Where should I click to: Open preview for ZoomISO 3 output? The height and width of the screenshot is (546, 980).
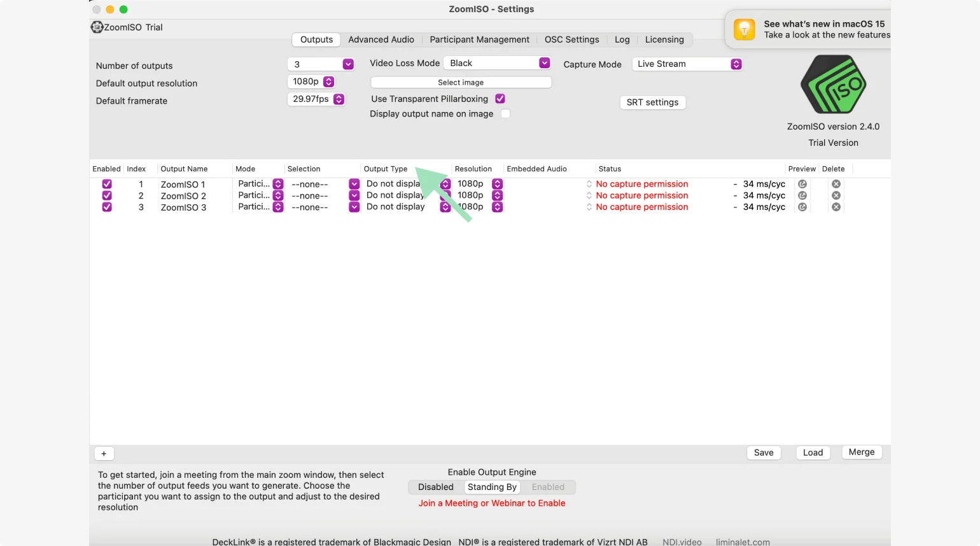(x=802, y=207)
